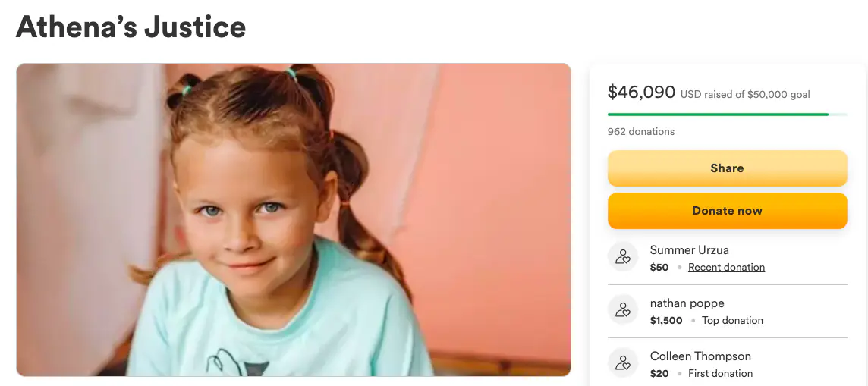
Task: Follow the First donation link
Action: pyautogui.click(x=720, y=374)
